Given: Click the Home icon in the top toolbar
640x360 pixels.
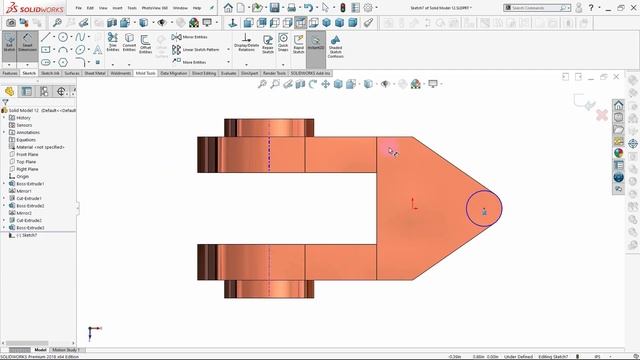Looking at the screenshot, I should (x=228, y=7).
